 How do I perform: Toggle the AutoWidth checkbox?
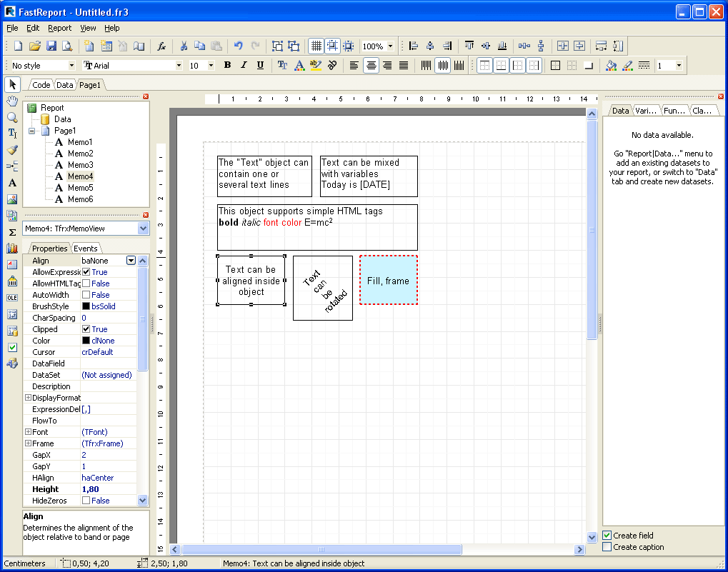coord(86,295)
